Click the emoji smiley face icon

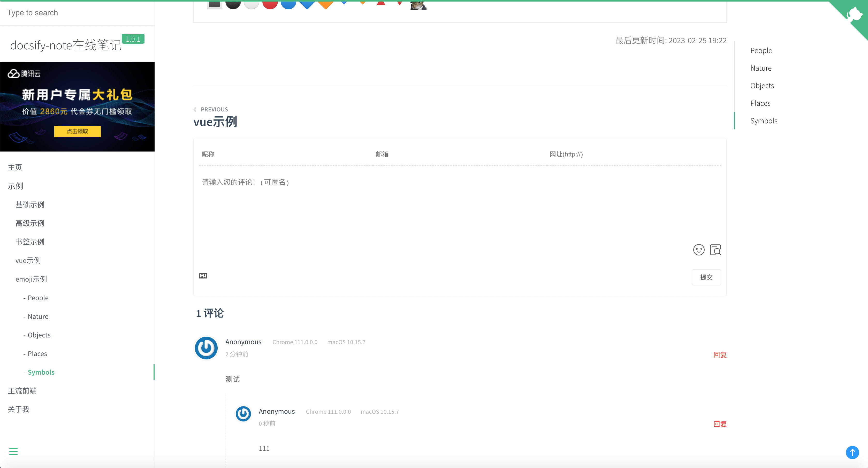click(699, 250)
